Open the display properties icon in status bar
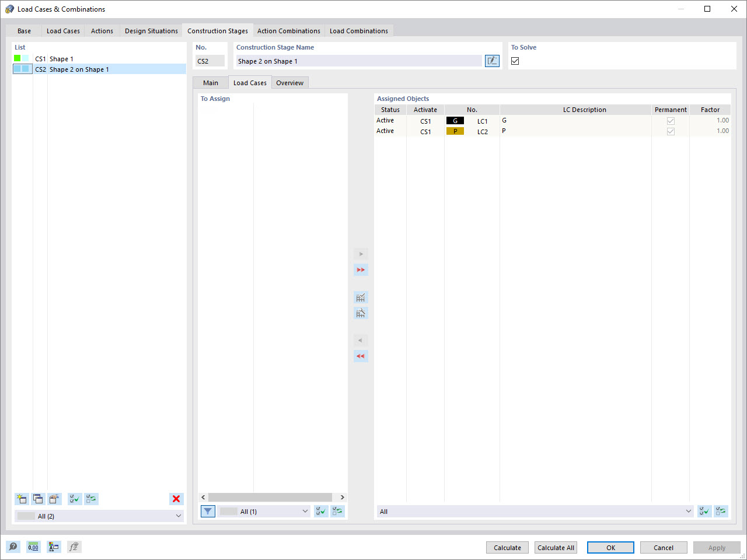 (54, 547)
